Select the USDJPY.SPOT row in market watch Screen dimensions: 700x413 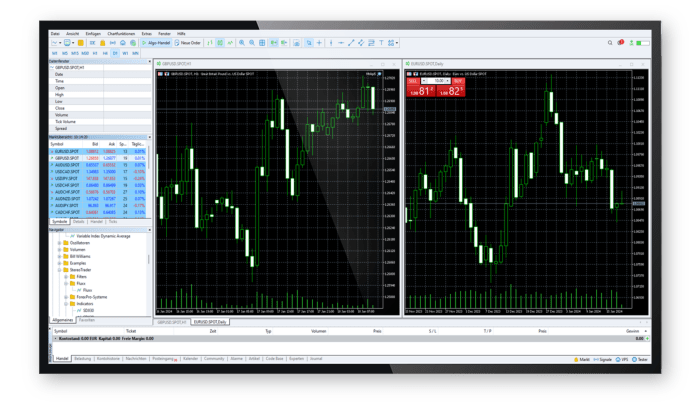coord(98,178)
